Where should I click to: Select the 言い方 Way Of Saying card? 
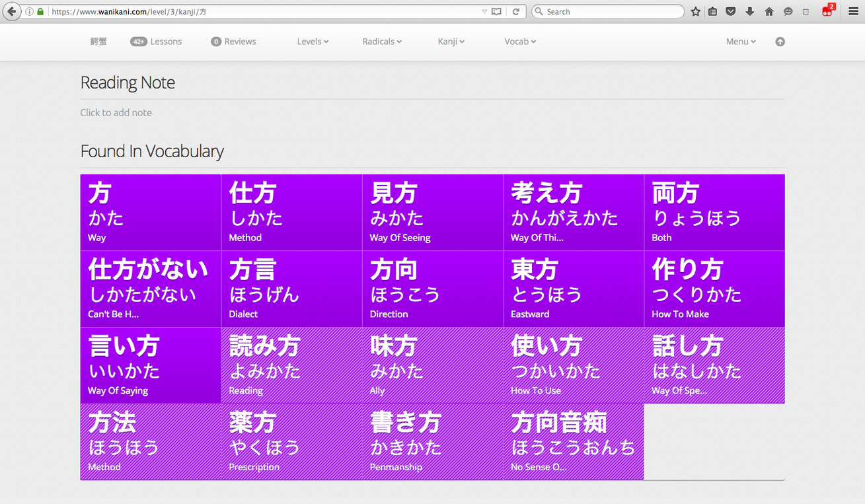151,366
